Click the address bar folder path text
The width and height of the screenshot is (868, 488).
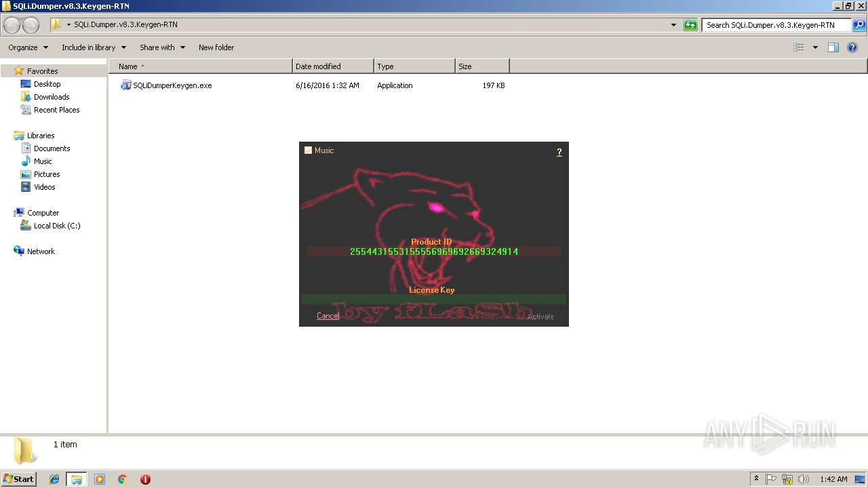pos(125,24)
